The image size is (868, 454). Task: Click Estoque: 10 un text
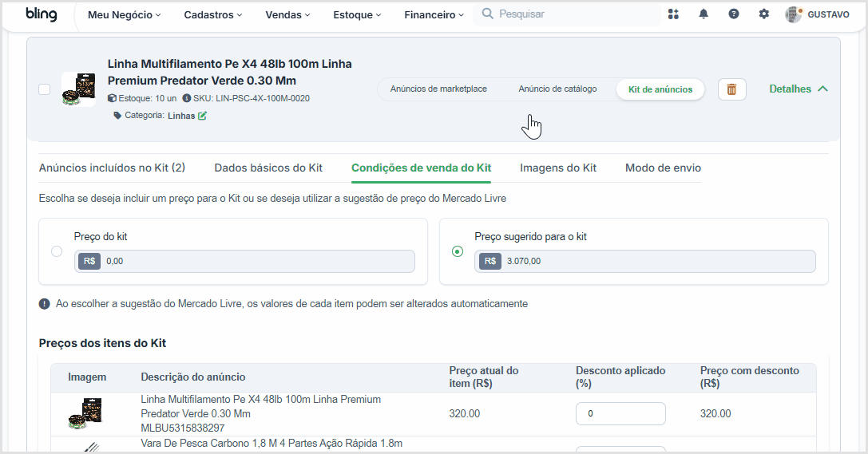click(x=147, y=98)
